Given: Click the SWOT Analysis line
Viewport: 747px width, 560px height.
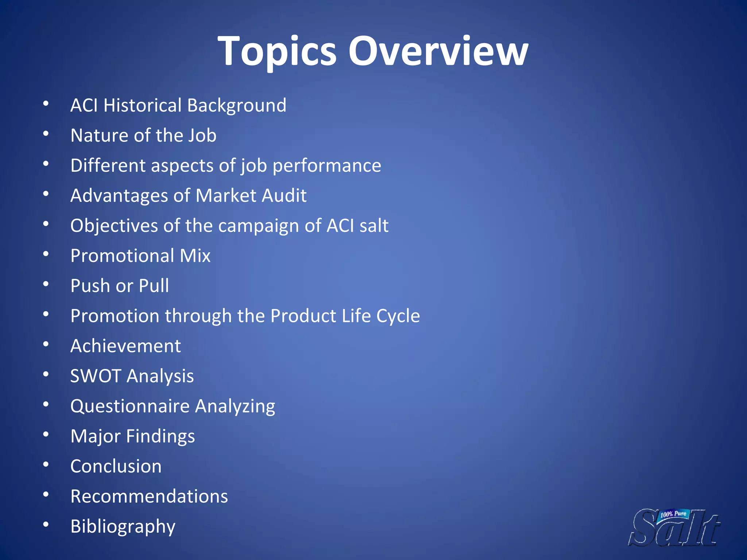Looking at the screenshot, I should (x=132, y=376).
